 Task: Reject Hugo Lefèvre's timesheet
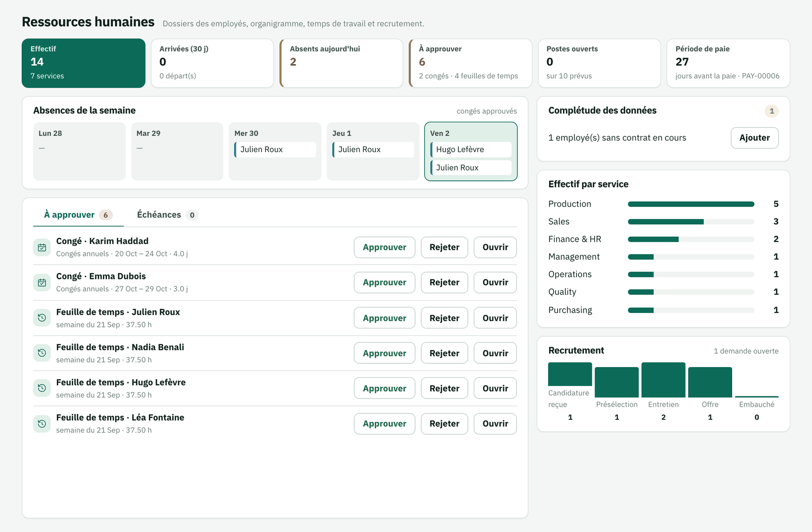444,388
